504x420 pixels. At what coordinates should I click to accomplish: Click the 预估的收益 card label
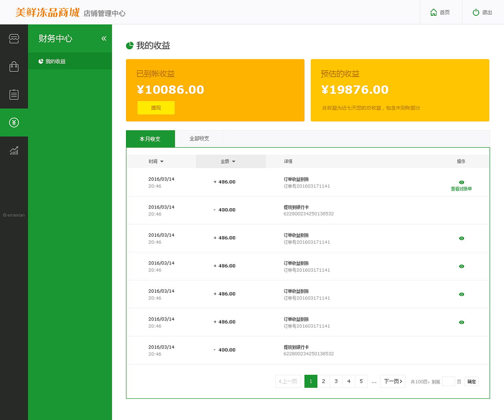click(x=340, y=74)
